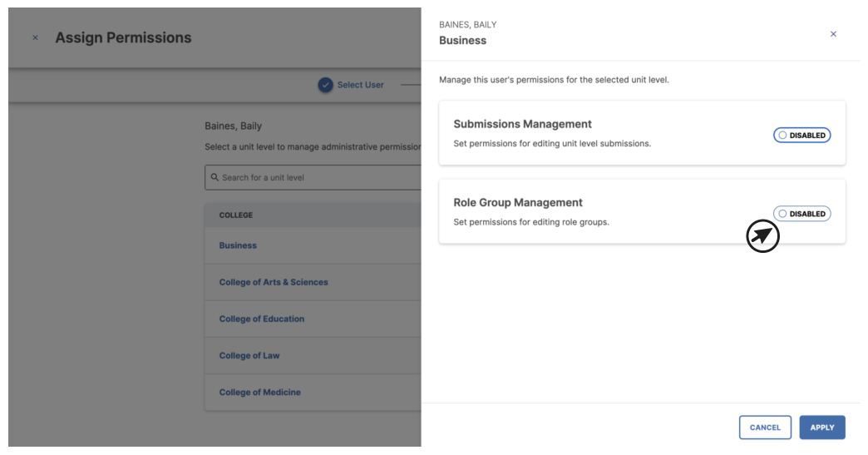Close the Assign Permissions dialog

(36, 37)
